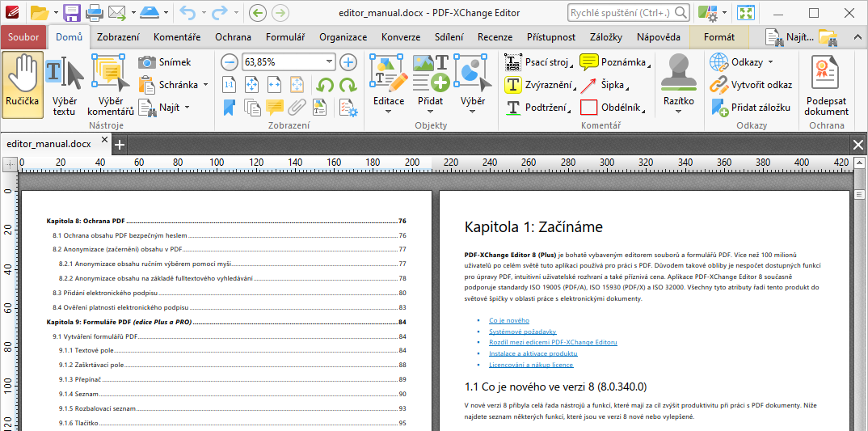Expand the Schránka clipboard dropdown
Image resolution: width=868 pixels, height=431 pixels.
(x=206, y=85)
